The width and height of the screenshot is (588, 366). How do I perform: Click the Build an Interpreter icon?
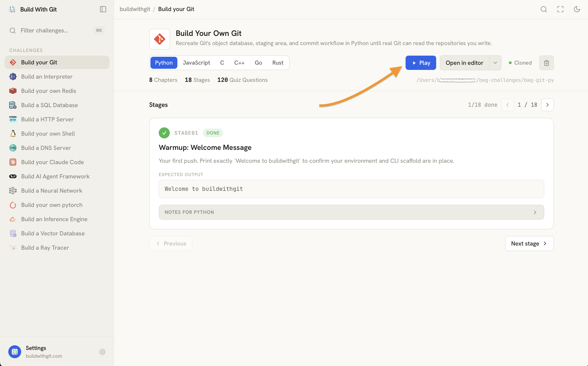coord(13,77)
